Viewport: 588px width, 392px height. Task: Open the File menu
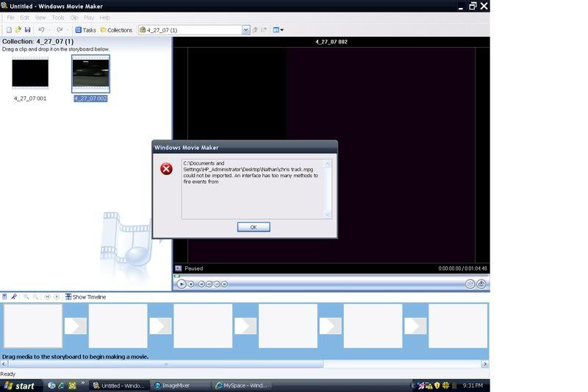click(x=10, y=18)
